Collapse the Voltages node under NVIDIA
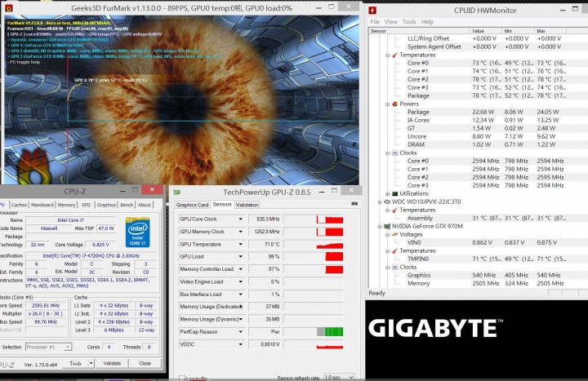This screenshot has width=588, height=381. [387, 235]
